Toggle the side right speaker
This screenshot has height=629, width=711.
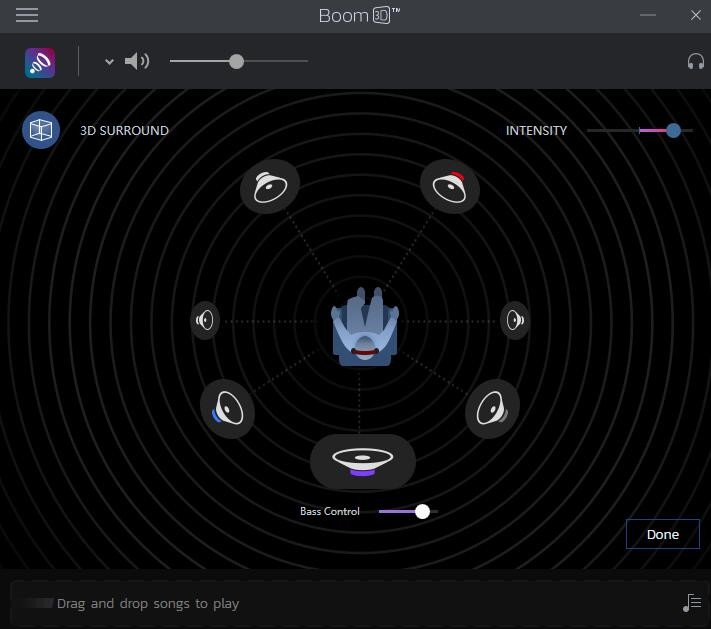pyautogui.click(x=515, y=320)
